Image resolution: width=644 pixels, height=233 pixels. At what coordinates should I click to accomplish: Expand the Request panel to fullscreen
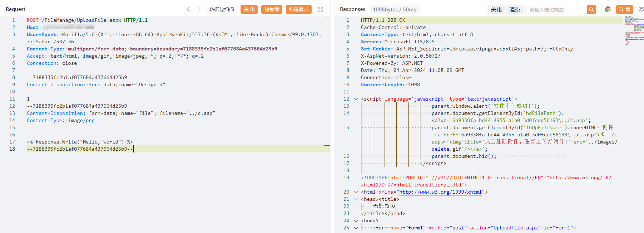(x=321, y=10)
